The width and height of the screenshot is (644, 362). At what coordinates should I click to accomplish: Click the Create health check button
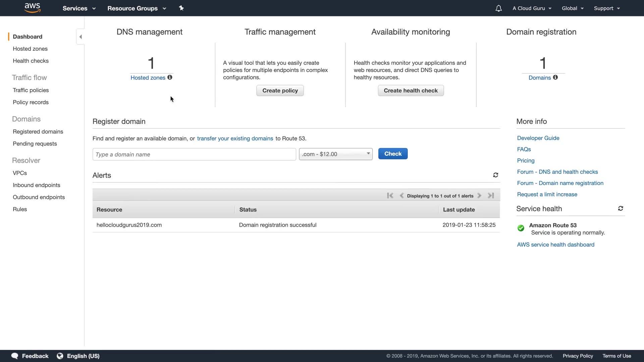(x=411, y=90)
